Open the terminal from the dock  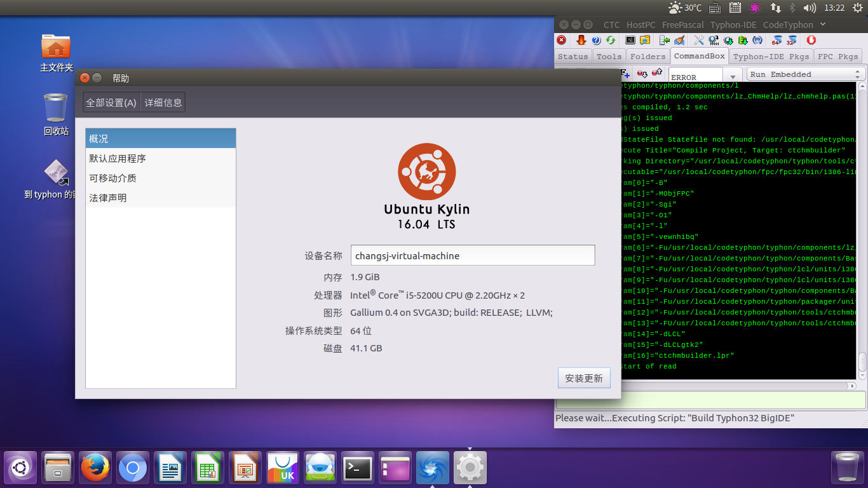358,468
